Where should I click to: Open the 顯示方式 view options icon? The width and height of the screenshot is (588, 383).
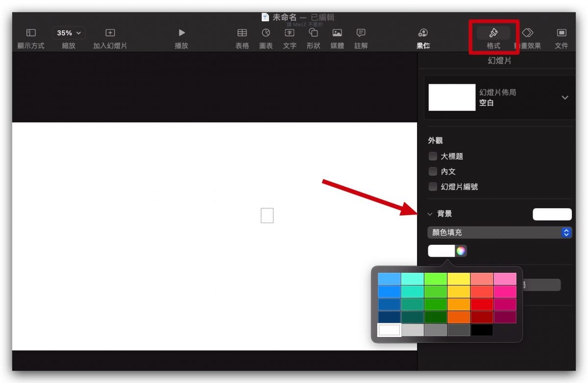[31, 33]
